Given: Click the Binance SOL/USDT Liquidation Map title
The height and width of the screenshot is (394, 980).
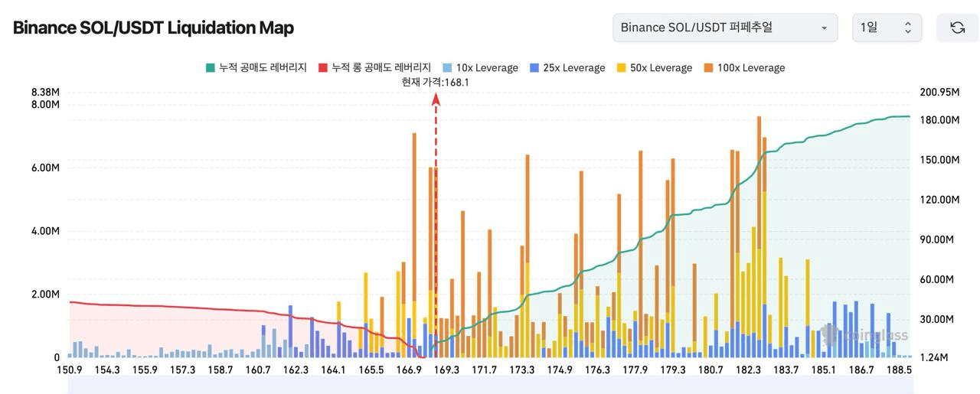Looking at the screenshot, I should click(153, 28).
